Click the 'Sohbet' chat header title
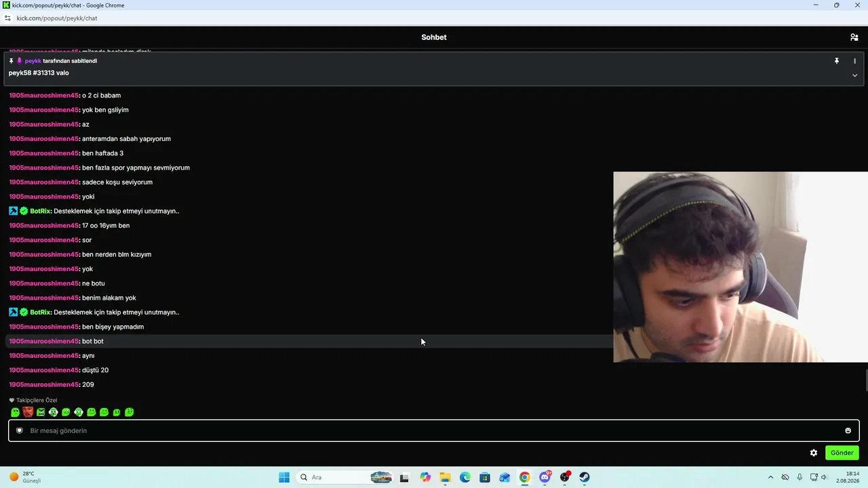Screen dimensions: 868x488 click(x=434, y=37)
